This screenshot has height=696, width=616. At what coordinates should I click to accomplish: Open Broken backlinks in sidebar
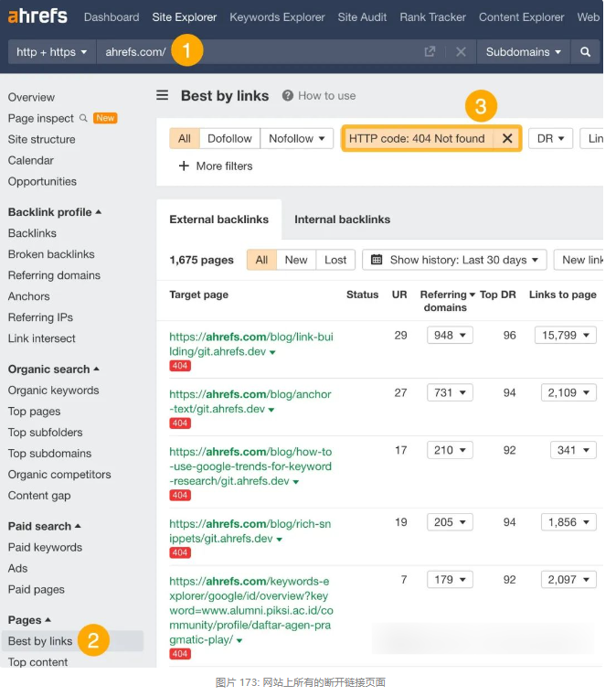coord(51,254)
